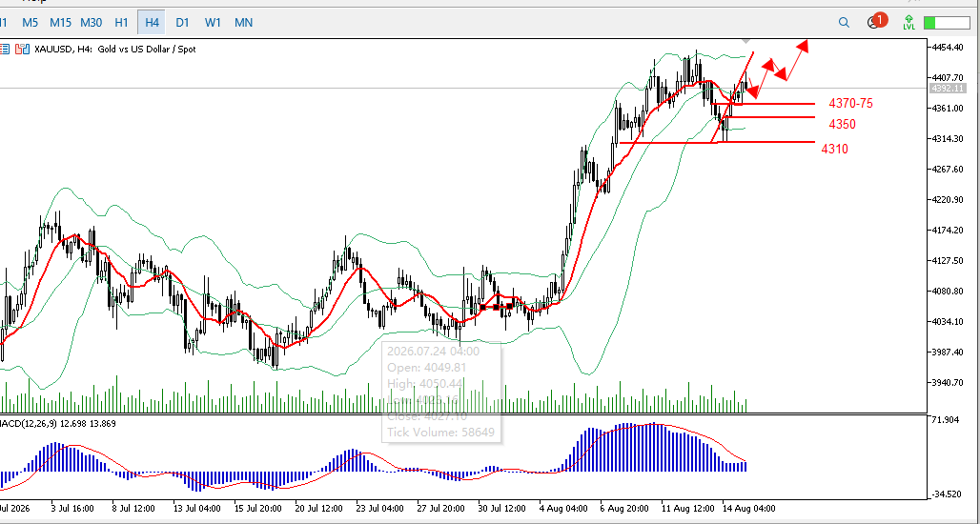The width and height of the screenshot is (980, 524).
Task: Switch chart to M30 timeframe
Action: 92,23
